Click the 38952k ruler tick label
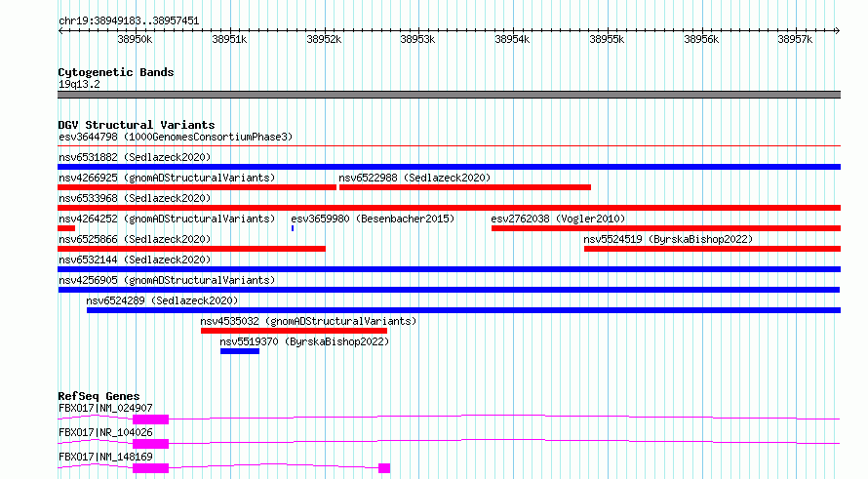Screen dimensions: 868x479 click(324, 39)
